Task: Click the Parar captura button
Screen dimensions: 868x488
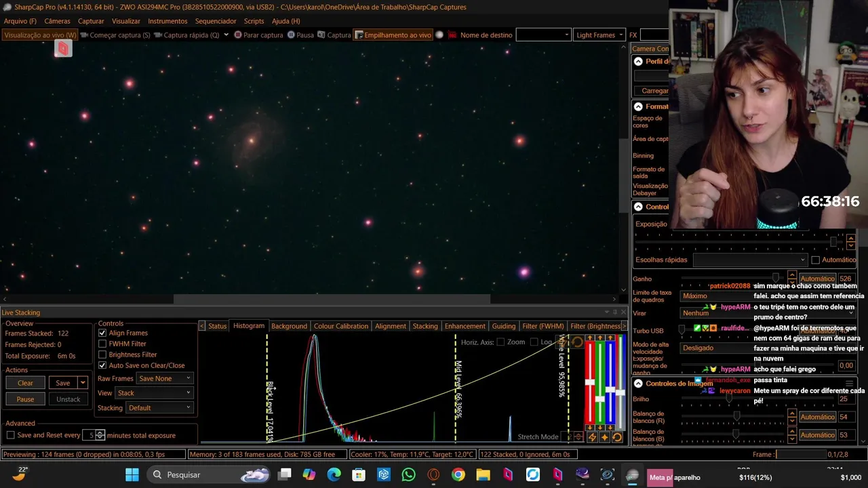Action: pos(258,35)
